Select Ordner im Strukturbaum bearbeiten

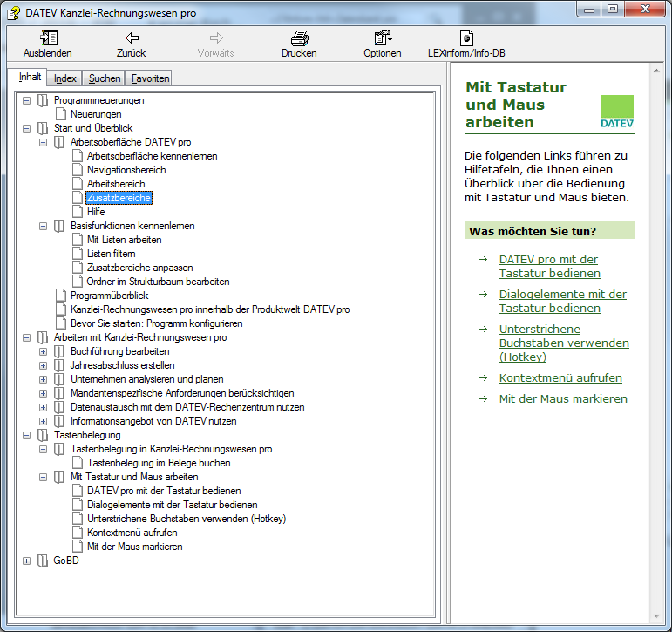coord(158,282)
